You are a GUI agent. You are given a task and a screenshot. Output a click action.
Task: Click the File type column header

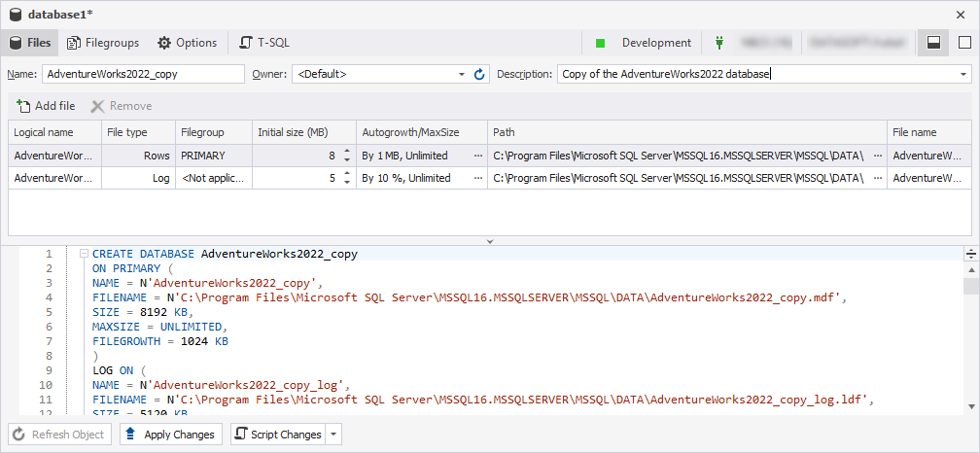coord(138,132)
